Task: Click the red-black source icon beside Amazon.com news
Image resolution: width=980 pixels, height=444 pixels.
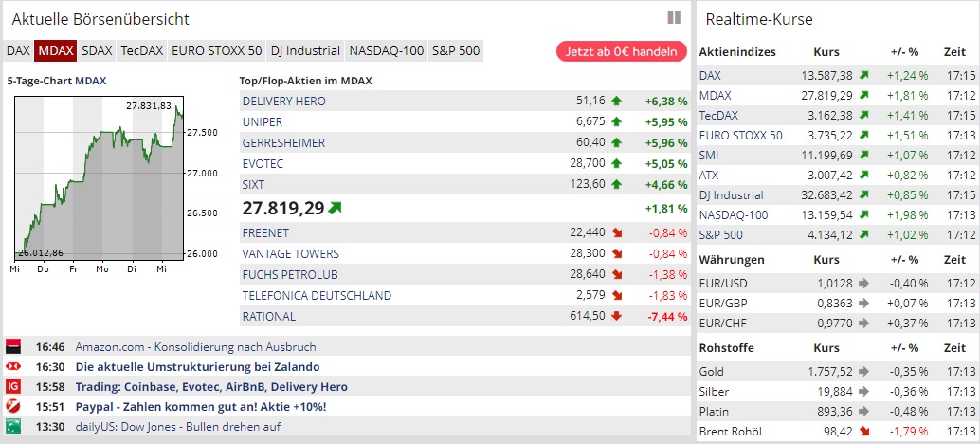Action: pyautogui.click(x=13, y=347)
